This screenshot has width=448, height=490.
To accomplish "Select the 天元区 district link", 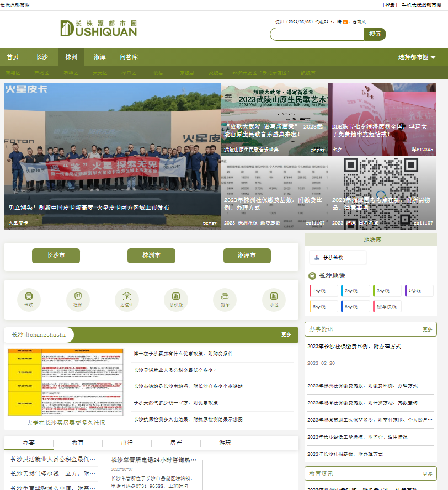I will tap(100, 73).
